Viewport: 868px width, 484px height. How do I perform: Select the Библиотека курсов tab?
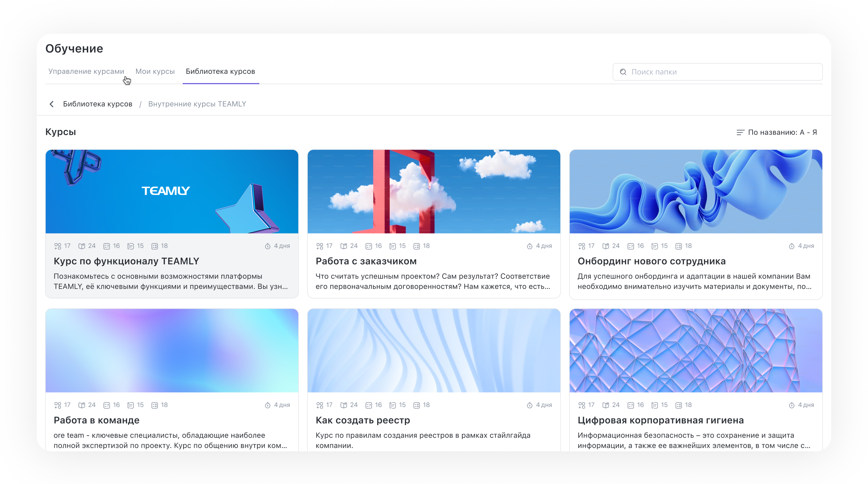[x=220, y=71]
